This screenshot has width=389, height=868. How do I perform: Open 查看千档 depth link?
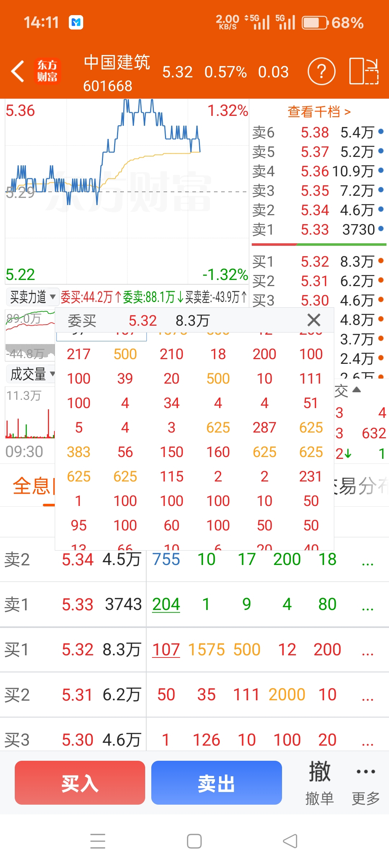pyautogui.click(x=319, y=112)
